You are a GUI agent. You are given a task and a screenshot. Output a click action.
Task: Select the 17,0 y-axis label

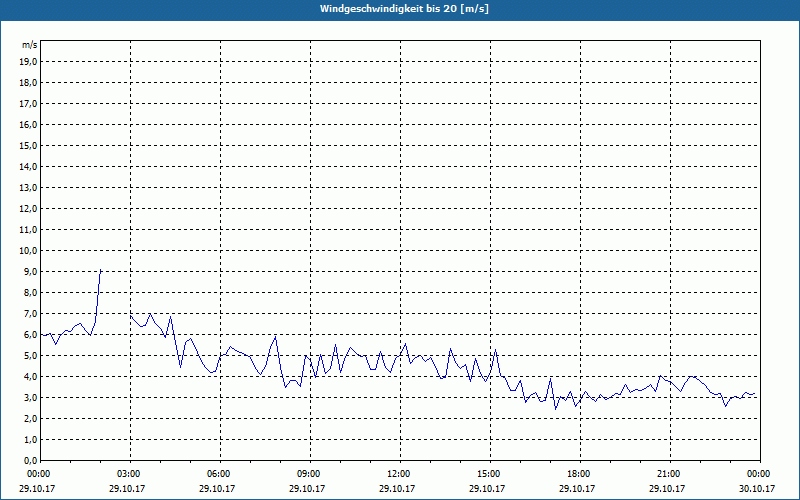[x=29, y=104]
